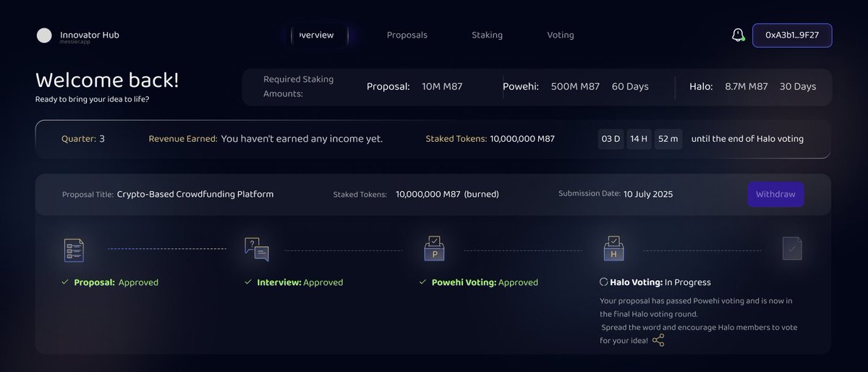The height and width of the screenshot is (372, 868).
Task: Click the Crypto-Based Crowdfunding Platform title
Action: click(195, 195)
